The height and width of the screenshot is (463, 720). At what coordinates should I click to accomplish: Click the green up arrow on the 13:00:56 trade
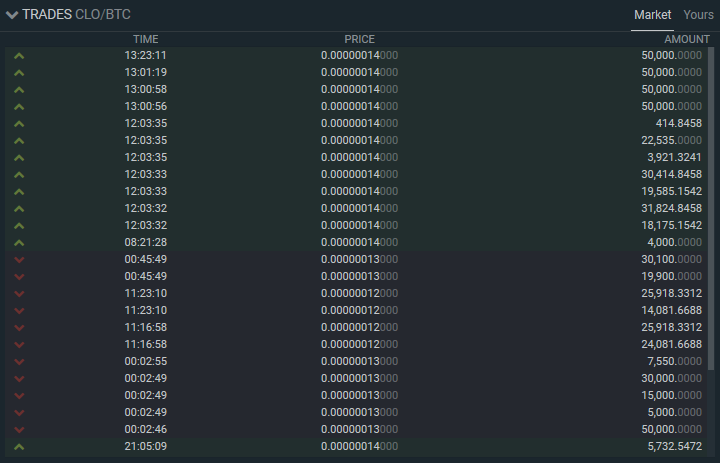19,107
